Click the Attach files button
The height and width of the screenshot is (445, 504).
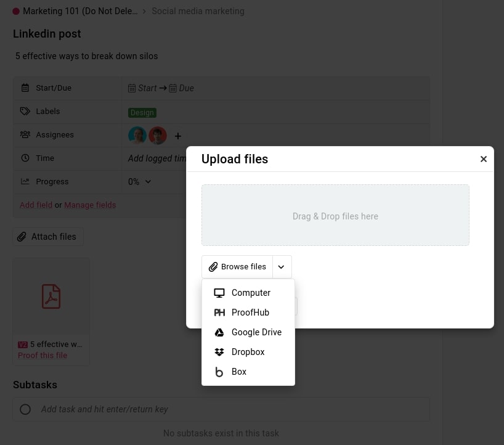pos(48,237)
